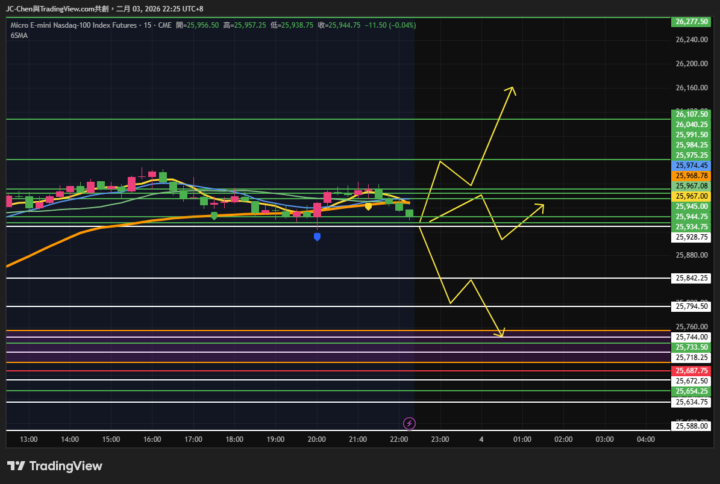Click the TradingView logo
This screenshot has height=484, width=720.
50,466
